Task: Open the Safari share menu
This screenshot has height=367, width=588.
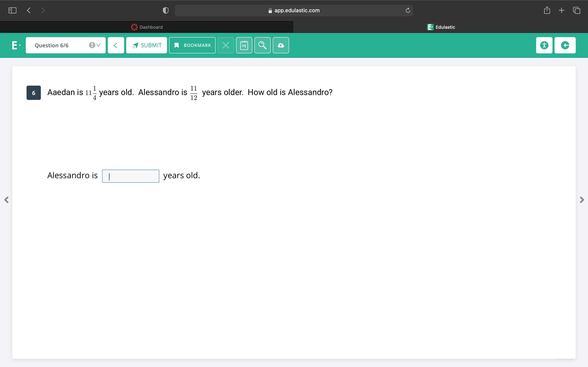Action: point(547,10)
